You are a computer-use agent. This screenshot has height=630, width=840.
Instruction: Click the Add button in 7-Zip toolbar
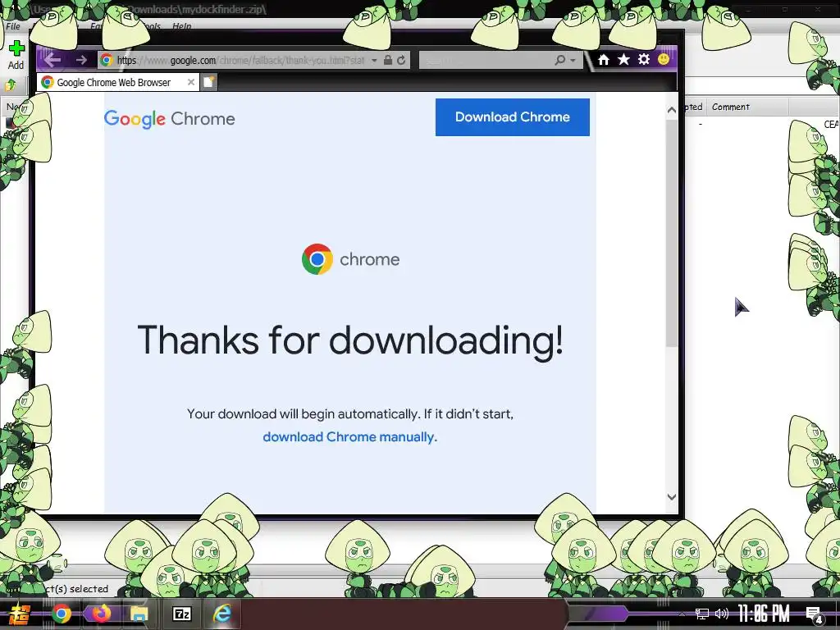tap(16, 56)
